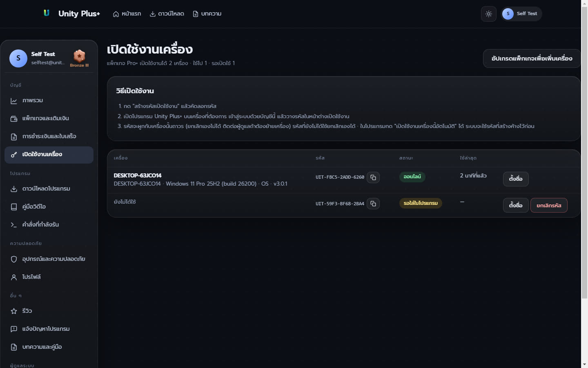Click the ออนไลน์ status badge
Image resolution: width=588 pixels, height=368 pixels.
pyautogui.click(x=412, y=177)
